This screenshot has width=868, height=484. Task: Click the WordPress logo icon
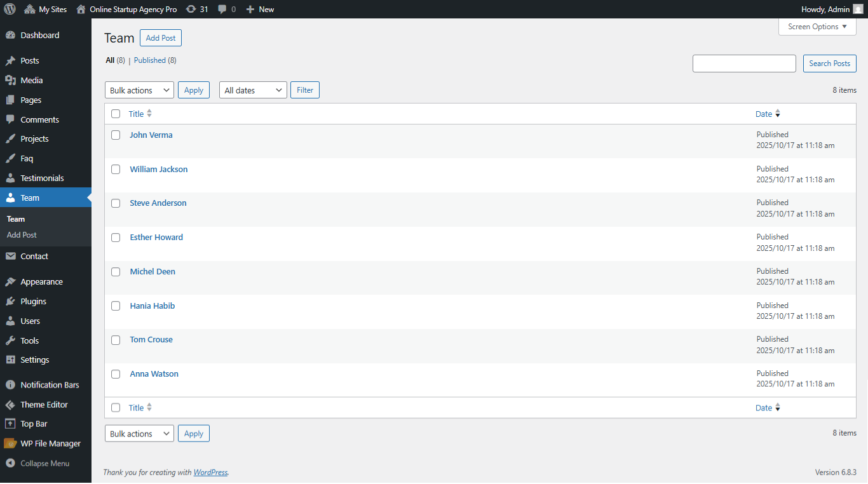click(10, 9)
